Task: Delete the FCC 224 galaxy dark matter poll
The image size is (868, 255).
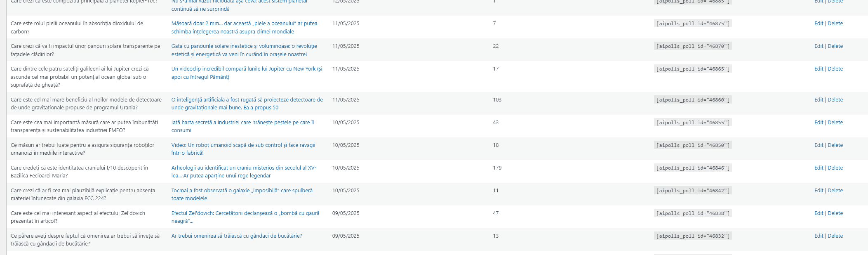Action: pyautogui.click(x=835, y=191)
